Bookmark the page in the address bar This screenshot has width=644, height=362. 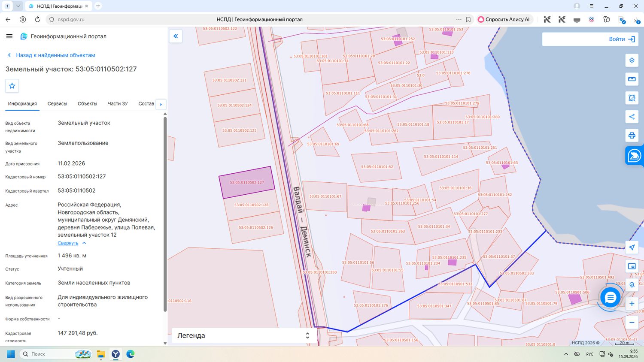[468, 19]
